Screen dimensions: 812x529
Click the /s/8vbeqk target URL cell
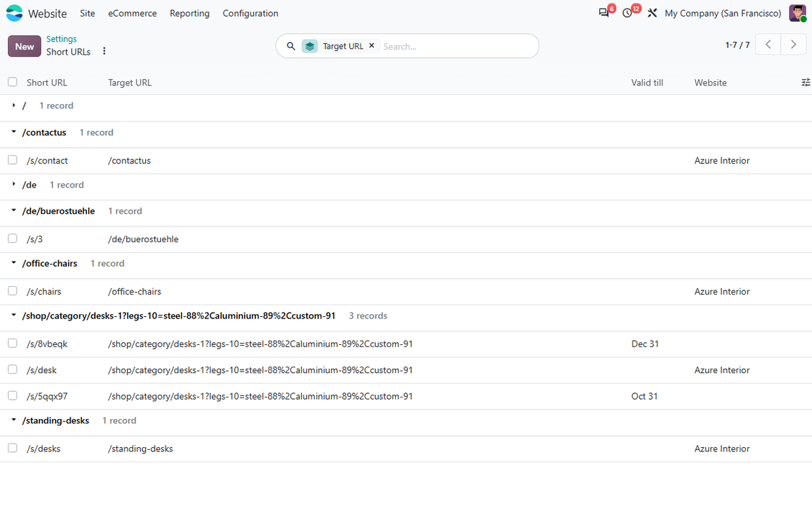click(260, 344)
